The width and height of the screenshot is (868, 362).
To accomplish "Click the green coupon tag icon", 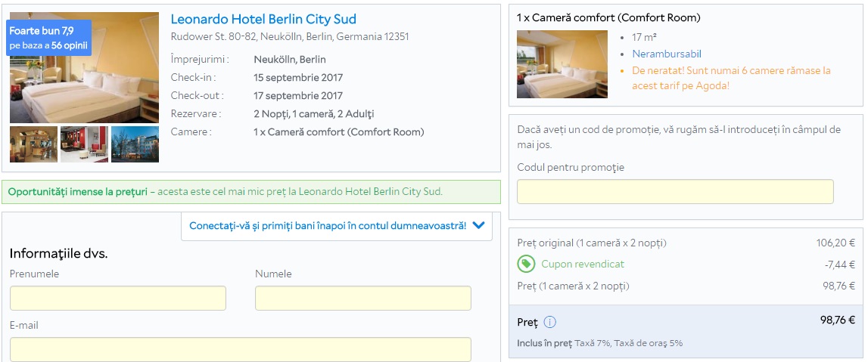I will coord(526,264).
